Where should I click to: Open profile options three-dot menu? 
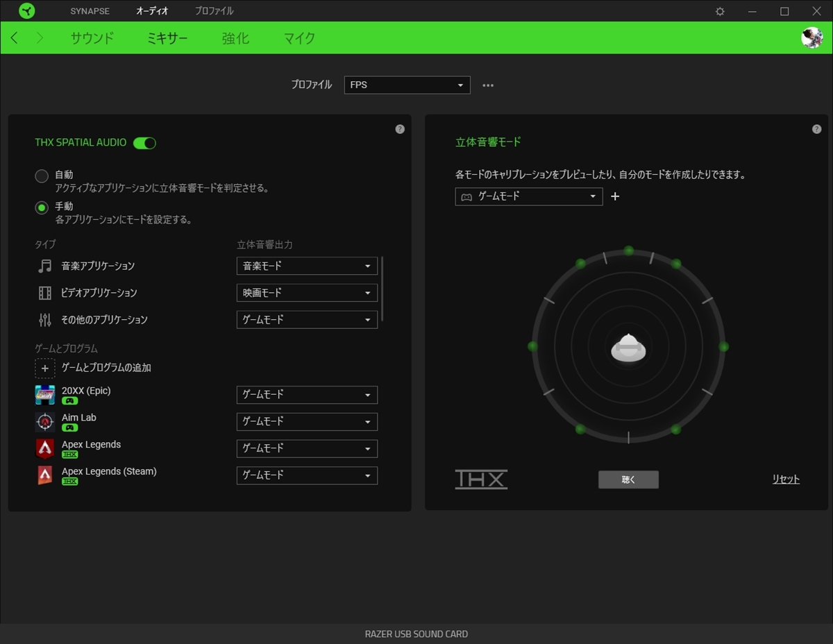[x=488, y=85]
